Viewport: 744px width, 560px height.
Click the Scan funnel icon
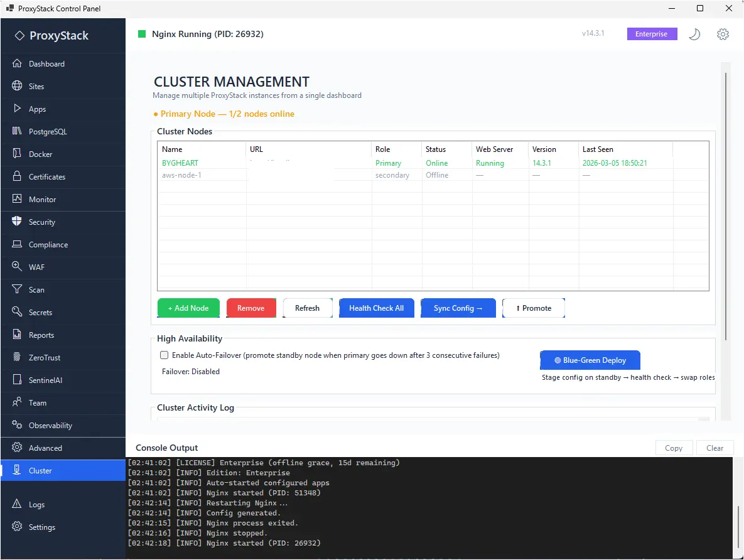(x=17, y=289)
